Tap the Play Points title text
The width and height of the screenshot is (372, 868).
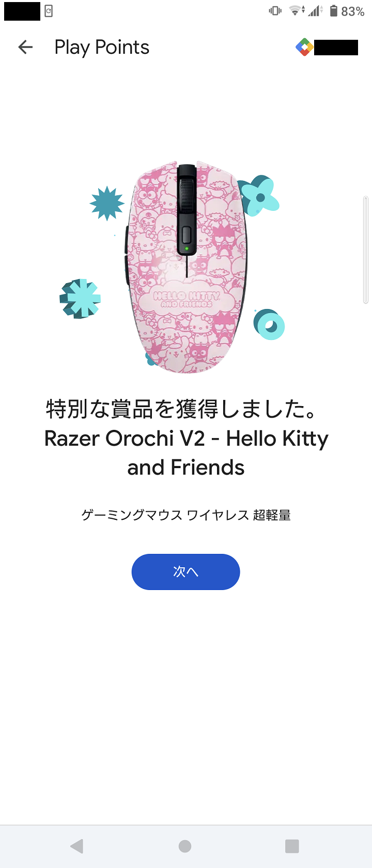coord(102,48)
